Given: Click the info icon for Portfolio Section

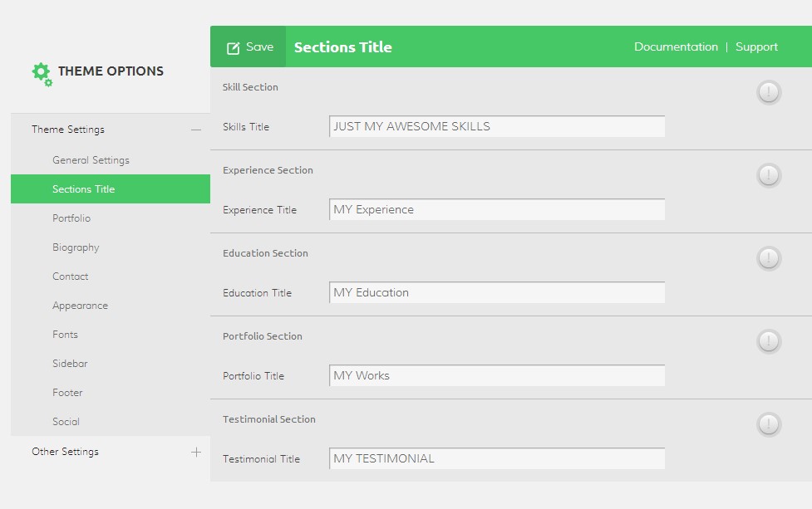Looking at the screenshot, I should 769,341.
